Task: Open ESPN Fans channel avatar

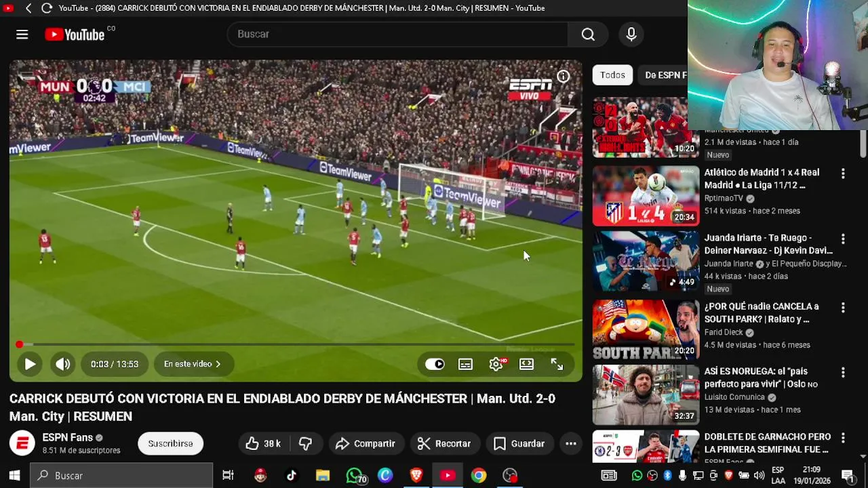Action: coord(22,443)
